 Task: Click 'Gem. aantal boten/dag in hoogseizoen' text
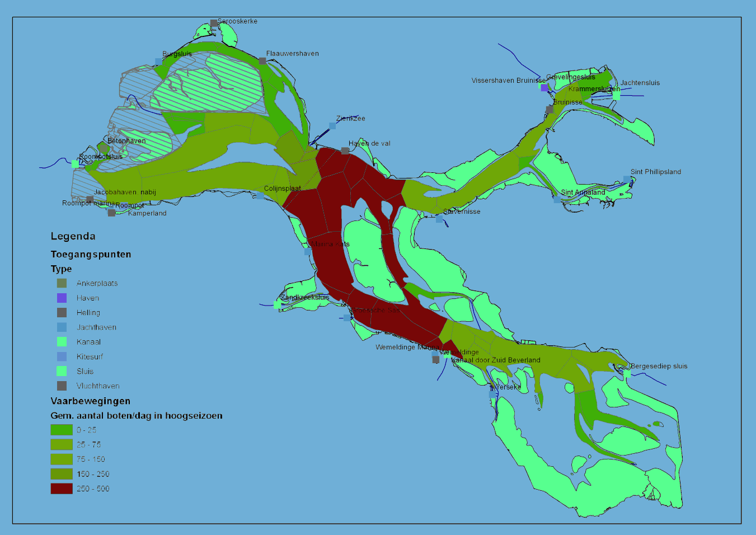tap(137, 415)
